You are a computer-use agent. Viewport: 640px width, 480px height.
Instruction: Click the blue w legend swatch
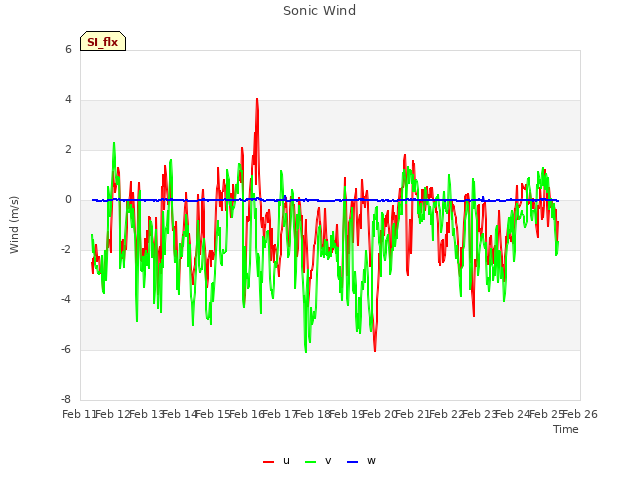[x=352, y=462]
